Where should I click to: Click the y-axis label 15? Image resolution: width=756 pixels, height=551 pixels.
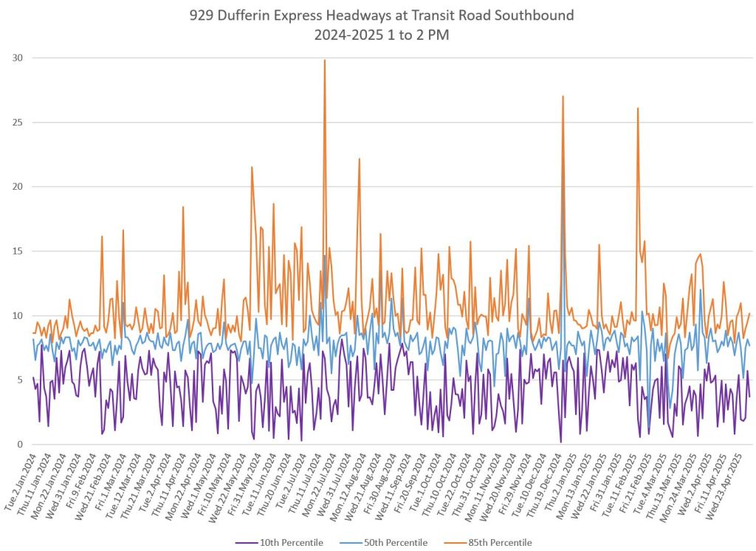tap(17, 251)
